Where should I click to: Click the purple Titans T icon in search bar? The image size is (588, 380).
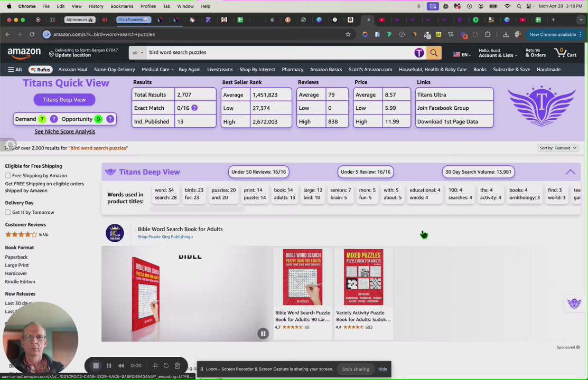[x=419, y=53]
